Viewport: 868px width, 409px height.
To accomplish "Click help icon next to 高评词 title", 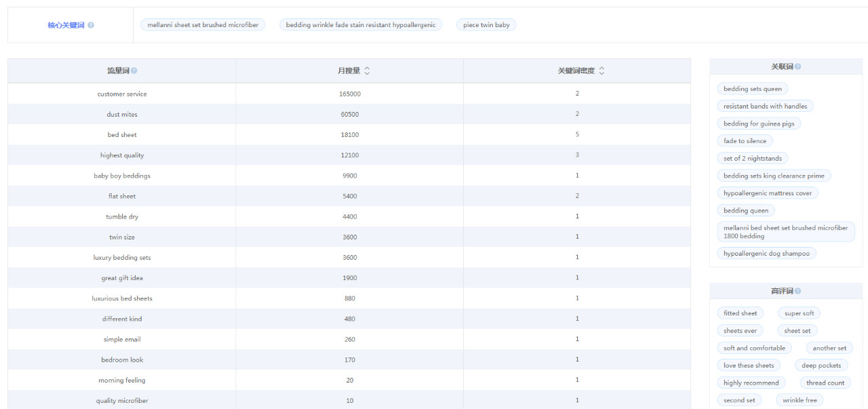I will point(797,291).
